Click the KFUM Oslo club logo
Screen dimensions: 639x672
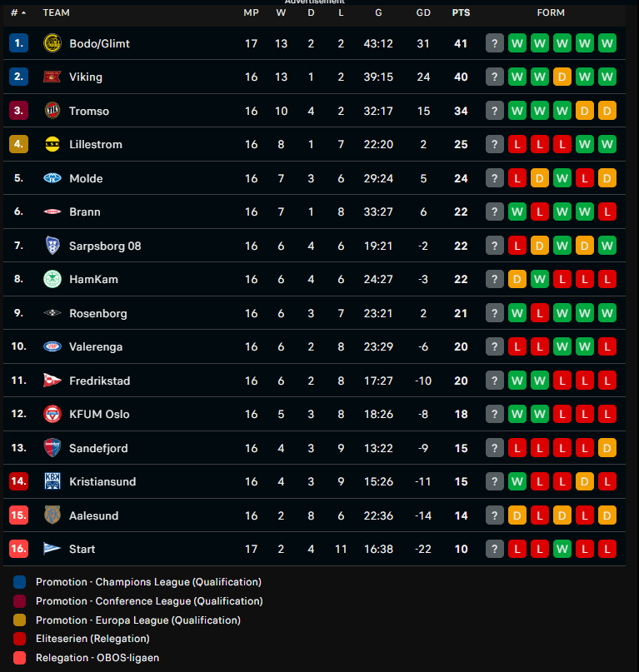(x=52, y=414)
